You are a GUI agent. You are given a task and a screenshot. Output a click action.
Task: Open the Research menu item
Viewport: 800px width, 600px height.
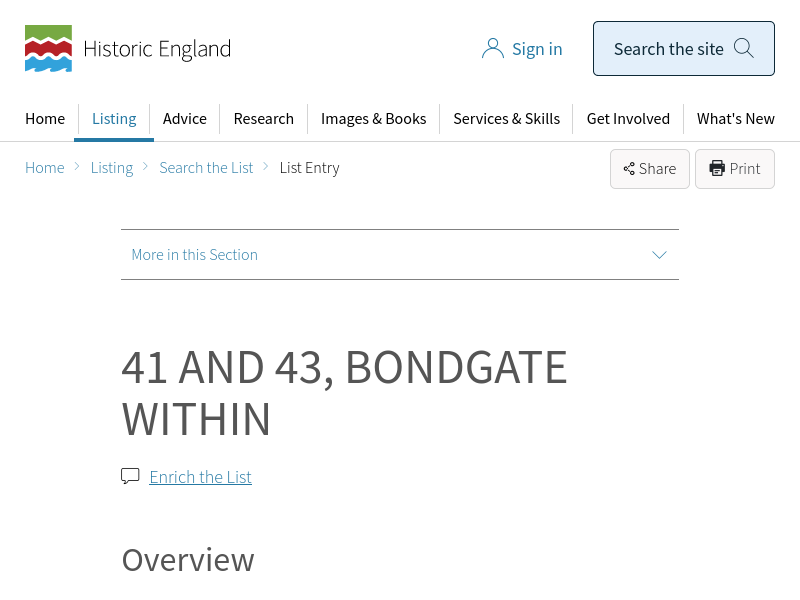click(x=264, y=118)
